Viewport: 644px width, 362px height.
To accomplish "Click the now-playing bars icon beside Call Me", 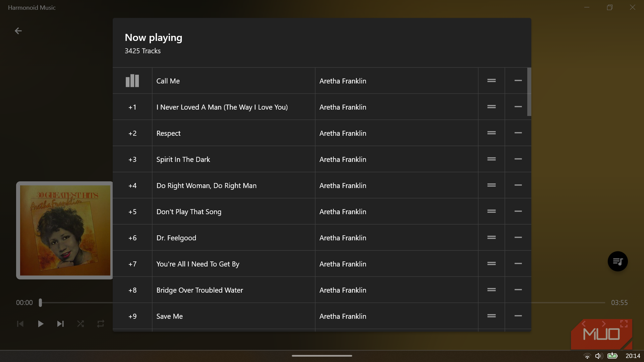I will 132,81.
